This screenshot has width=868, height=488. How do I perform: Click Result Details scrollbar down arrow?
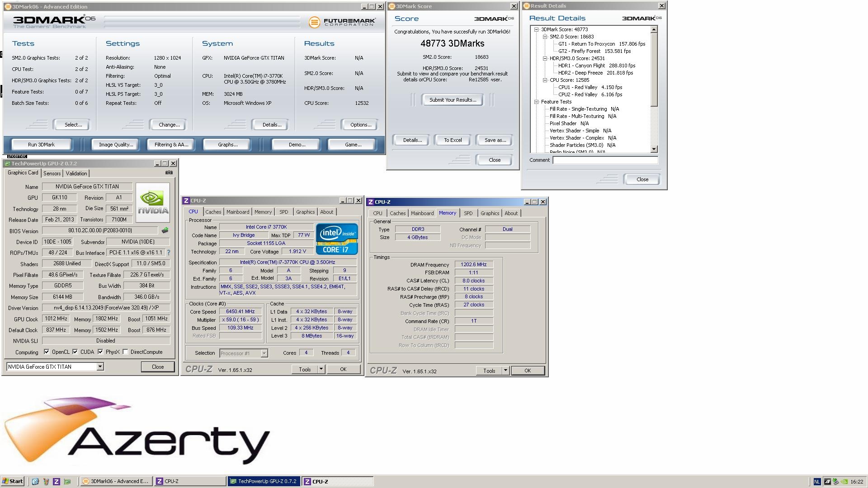pos(654,149)
